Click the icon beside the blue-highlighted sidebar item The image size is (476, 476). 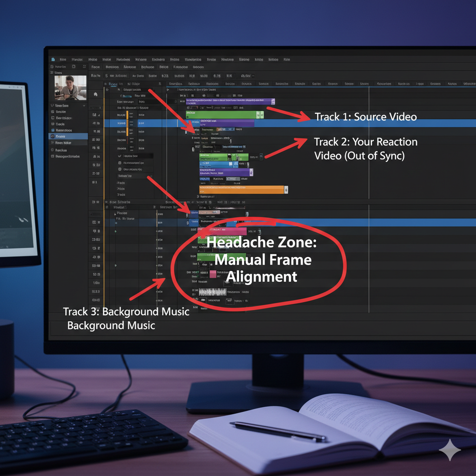pos(52,137)
